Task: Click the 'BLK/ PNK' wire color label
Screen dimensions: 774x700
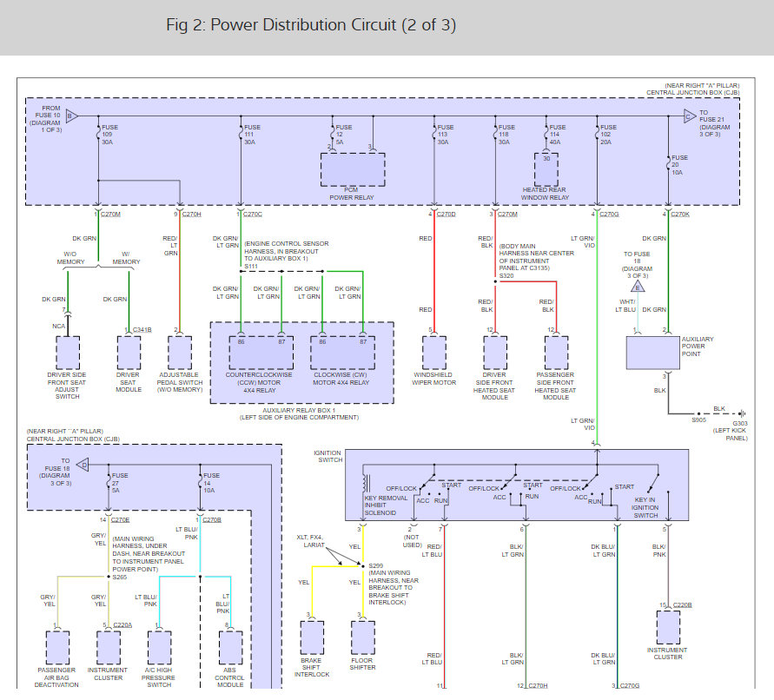Action: point(659,551)
